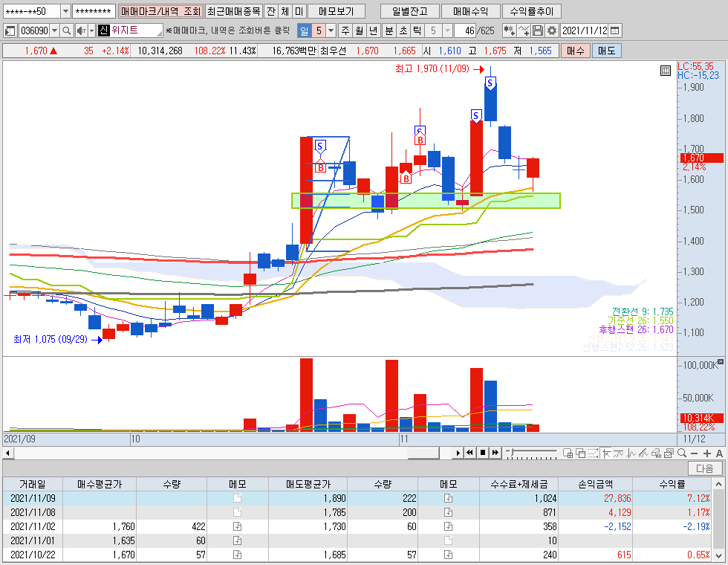Click the chart comparison tool icon

[510, 30]
